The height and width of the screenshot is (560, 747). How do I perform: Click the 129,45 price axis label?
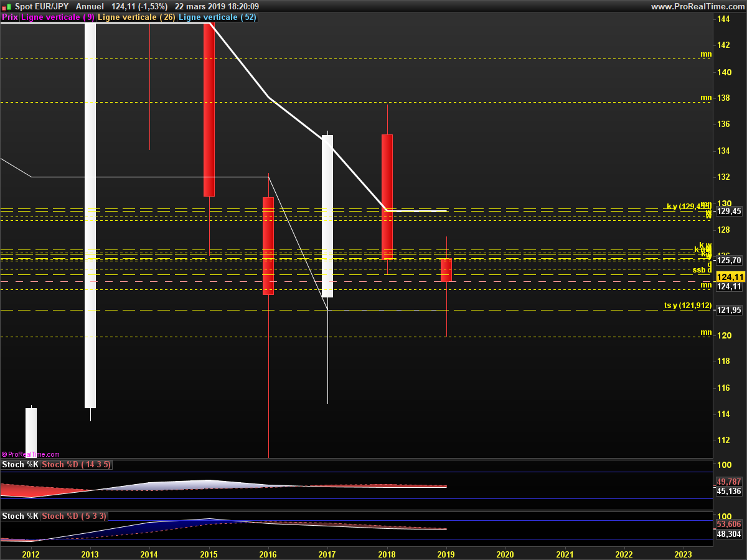[729, 212]
